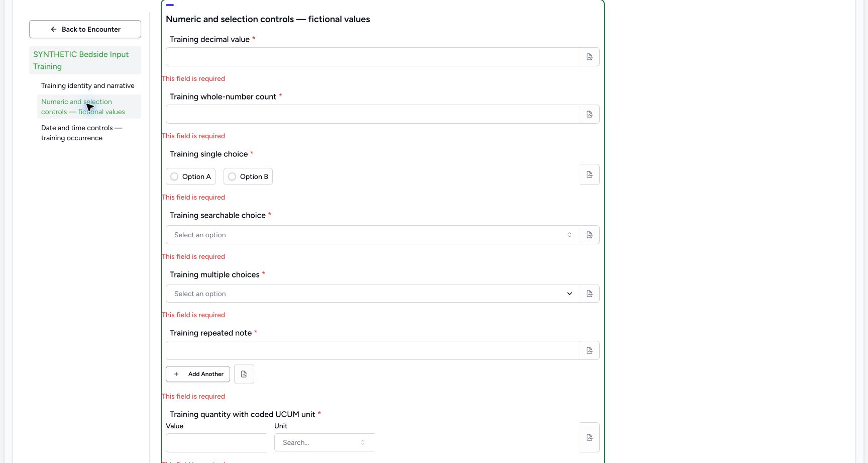Expand Training multiple choices dropdown
This screenshot has width=868, height=463.
373,294
